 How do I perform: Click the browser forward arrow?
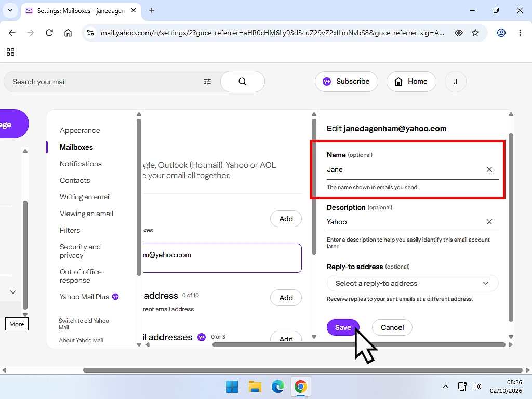point(31,33)
